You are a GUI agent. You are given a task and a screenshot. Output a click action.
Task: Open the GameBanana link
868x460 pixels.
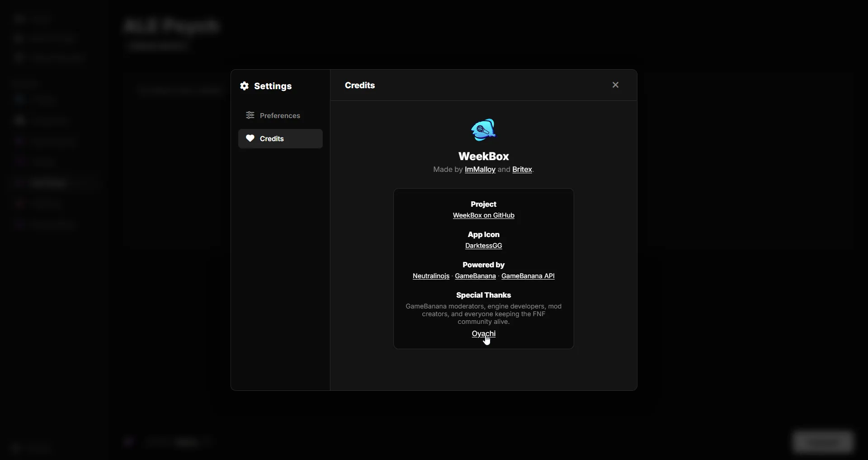(x=475, y=276)
